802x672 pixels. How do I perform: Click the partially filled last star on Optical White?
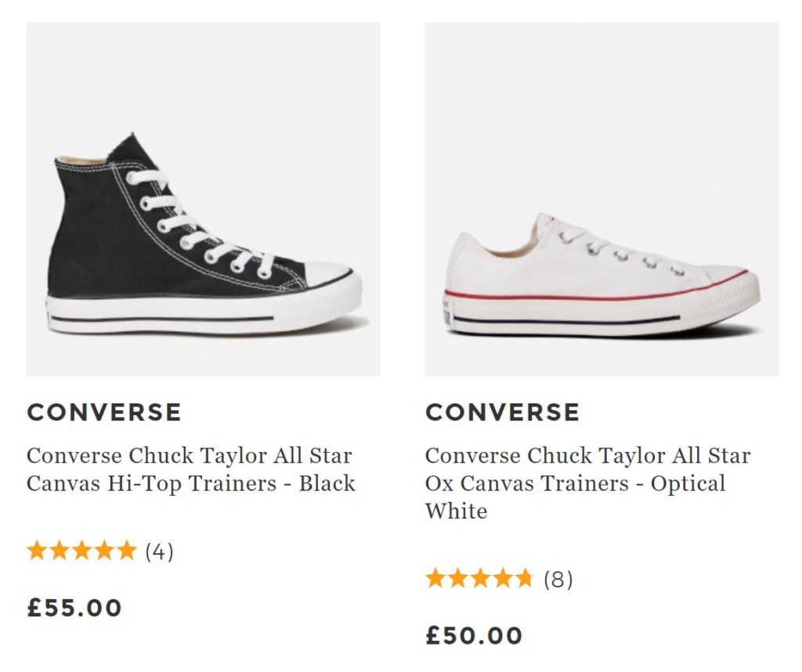(x=524, y=580)
